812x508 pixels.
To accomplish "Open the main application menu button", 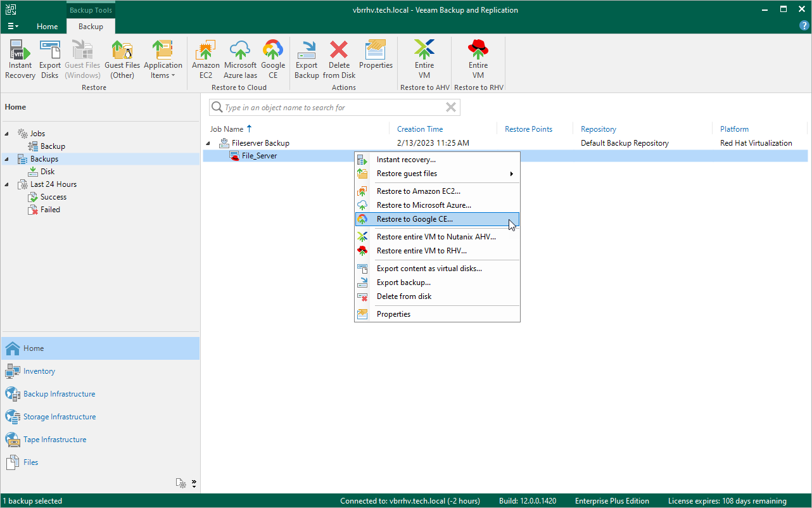I will pyautogui.click(x=13, y=26).
